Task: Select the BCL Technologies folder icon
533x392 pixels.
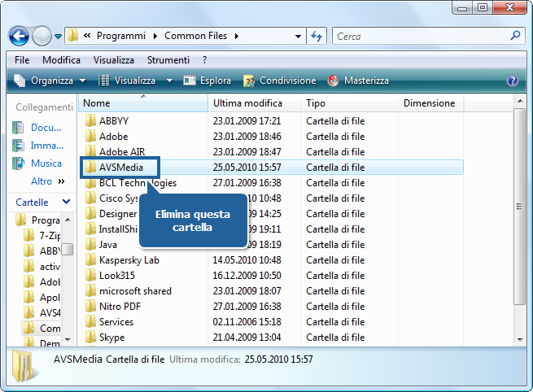Action: click(90, 184)
